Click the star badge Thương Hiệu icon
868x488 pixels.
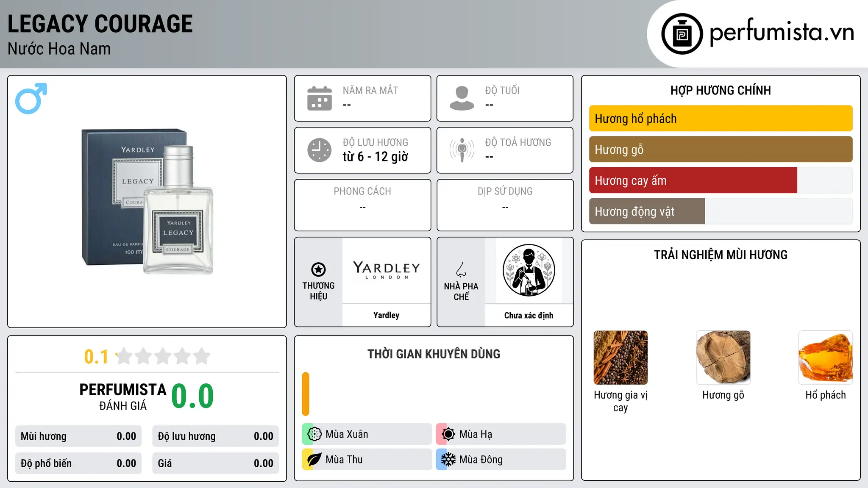[318, 269]
